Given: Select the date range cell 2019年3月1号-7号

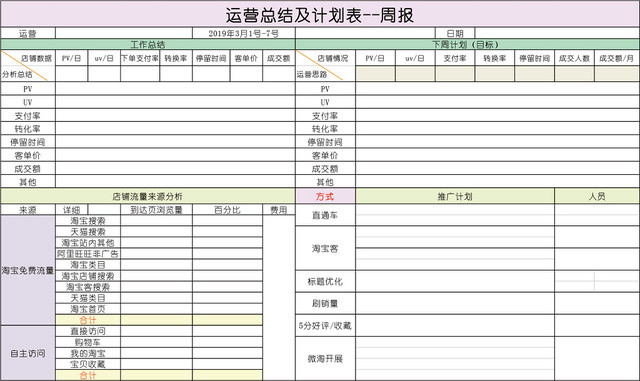Looking at the screenshot, I should pyautogui.click(x=244, y=33).
